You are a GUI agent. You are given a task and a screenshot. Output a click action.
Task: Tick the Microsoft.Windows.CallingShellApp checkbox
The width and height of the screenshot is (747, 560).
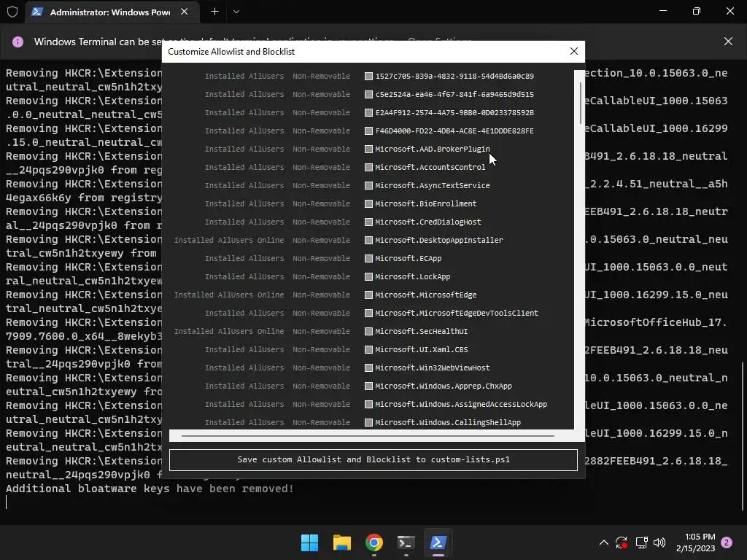368,423
